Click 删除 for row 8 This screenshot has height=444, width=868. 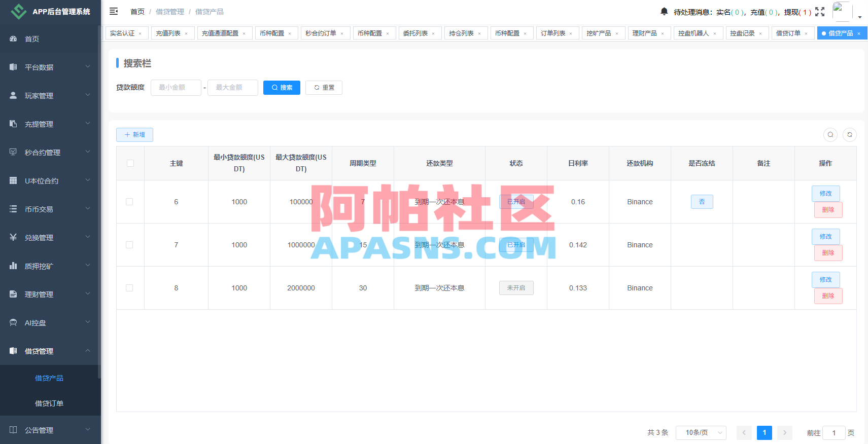(x=828, y=296)
